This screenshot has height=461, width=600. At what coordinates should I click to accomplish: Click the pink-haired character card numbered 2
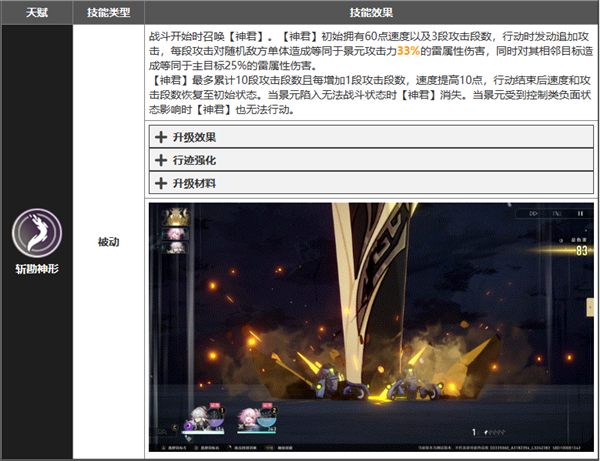(x=256, y=419)
